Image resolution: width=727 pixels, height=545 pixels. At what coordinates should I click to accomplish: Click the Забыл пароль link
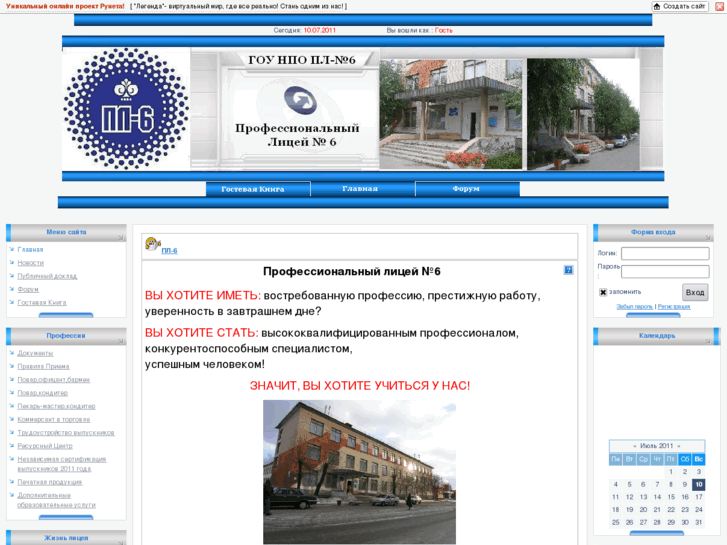(x=634, y=307)
